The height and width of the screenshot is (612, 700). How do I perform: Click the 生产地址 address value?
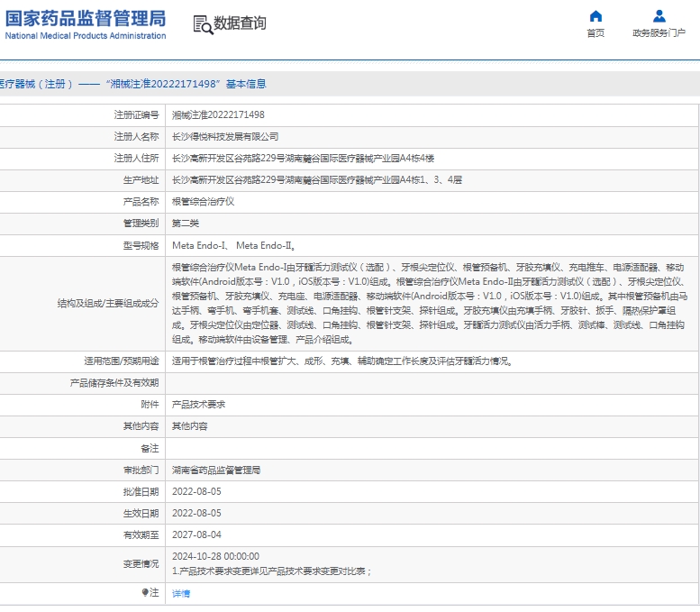tap(317, 180)
